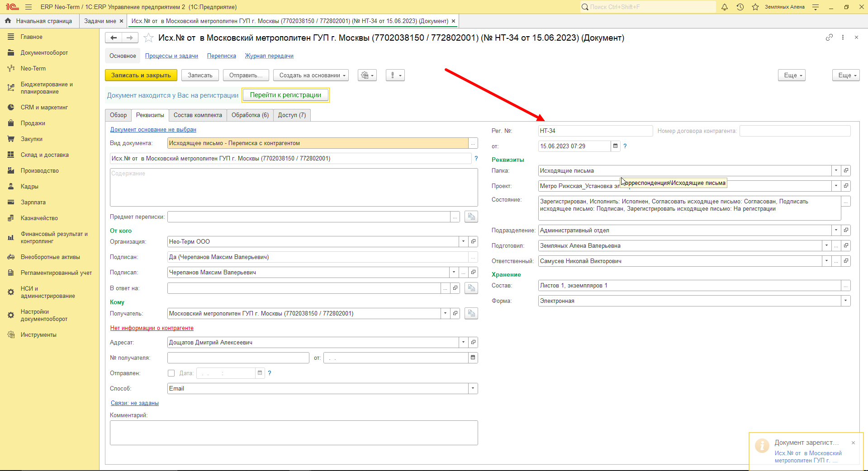Go forward with right arrow button
Viewport: 868px width, 471px height.
[x=130, y=38]
